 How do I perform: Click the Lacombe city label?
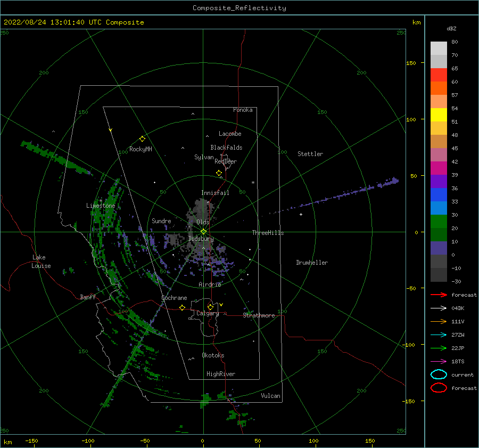pyautogui.click(x=230, y=134)
